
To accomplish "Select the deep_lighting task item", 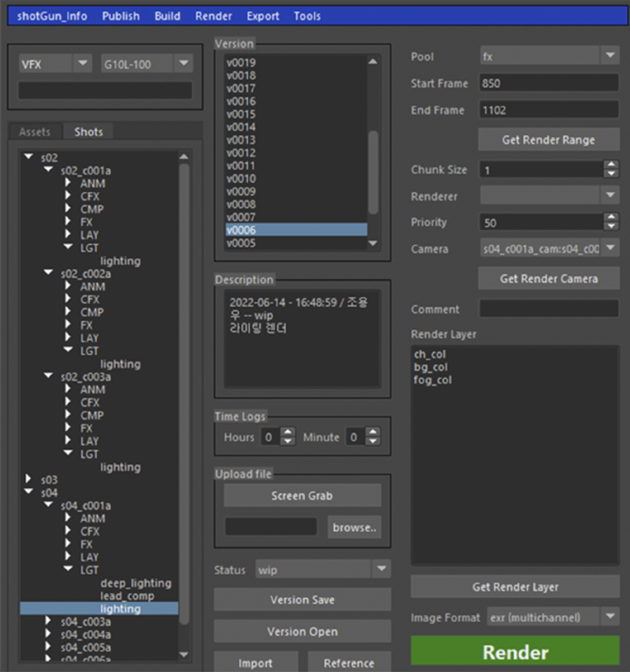I will point(135,583).
